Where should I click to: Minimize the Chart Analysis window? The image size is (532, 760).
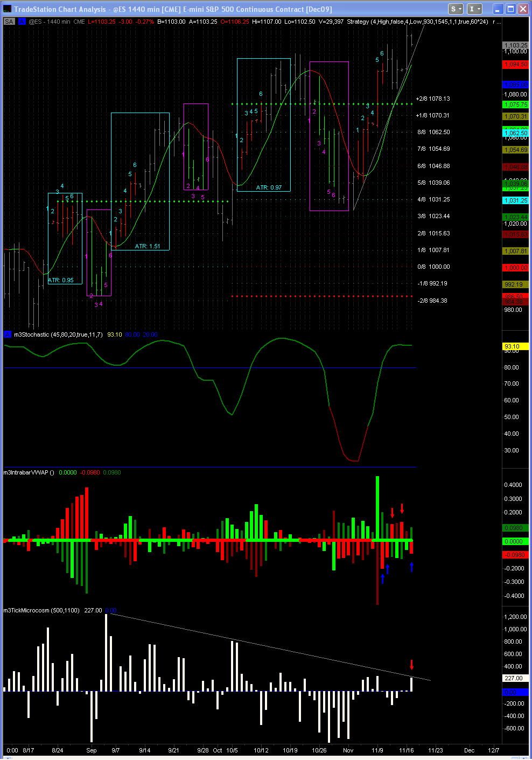[x=498, y=9]
